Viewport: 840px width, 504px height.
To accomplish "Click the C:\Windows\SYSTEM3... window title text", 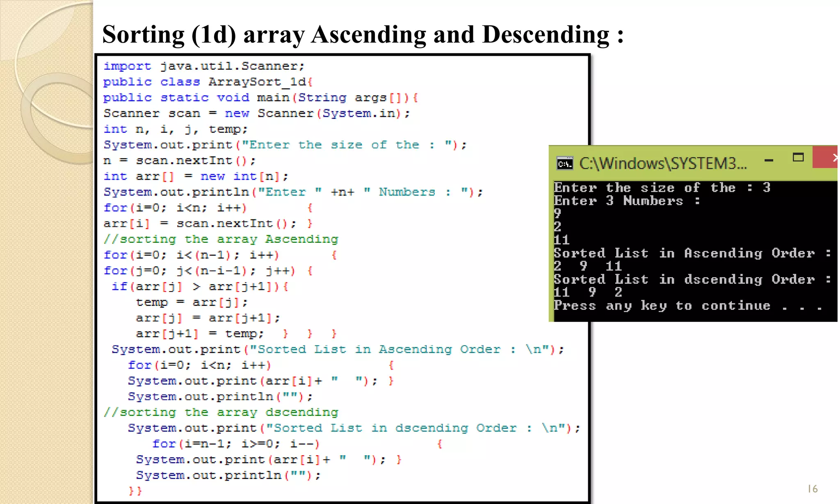I will coord(662,164).
